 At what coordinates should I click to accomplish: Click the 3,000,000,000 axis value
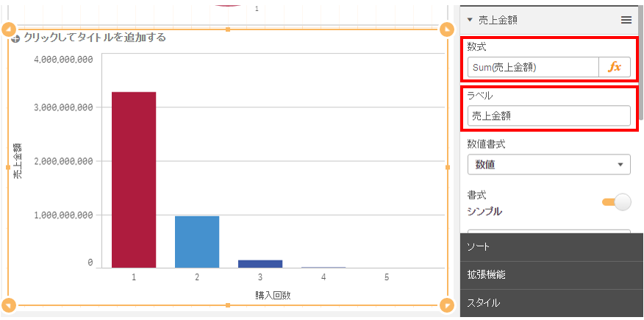pos(64,107)
